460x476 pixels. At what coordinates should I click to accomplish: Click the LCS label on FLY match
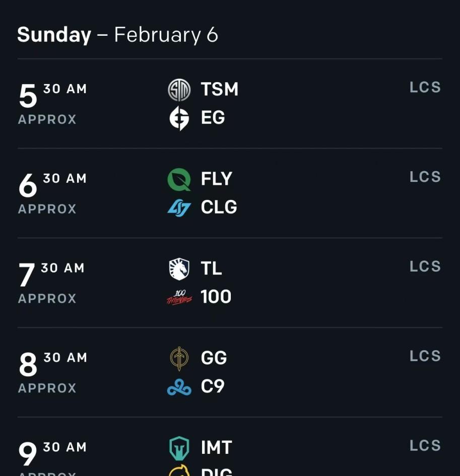click(425, 177)
